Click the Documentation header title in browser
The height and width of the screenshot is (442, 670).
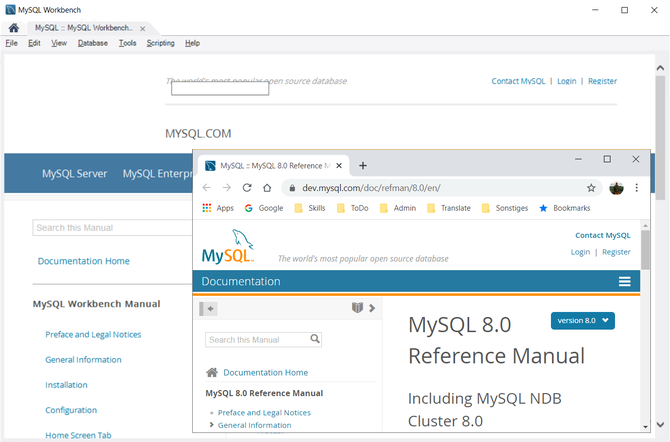[241, 282]
